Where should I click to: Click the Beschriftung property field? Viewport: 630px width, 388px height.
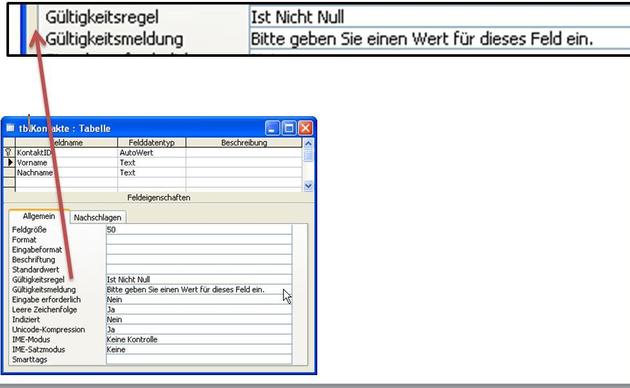click(x=199, y=260)
